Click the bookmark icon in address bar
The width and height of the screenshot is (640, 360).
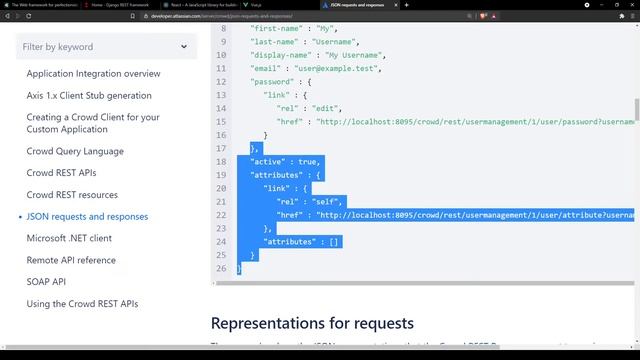(x=133, y=16)
